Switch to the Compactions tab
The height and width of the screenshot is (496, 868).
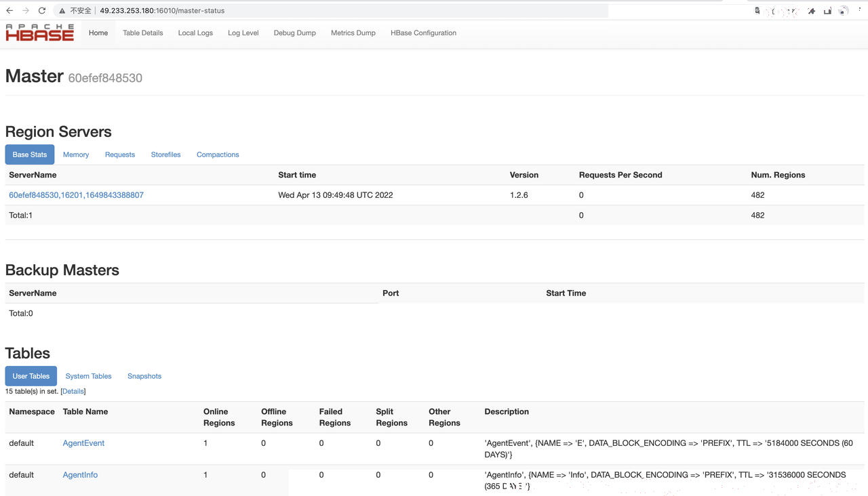pyautogui.click(x=218, y=154)
